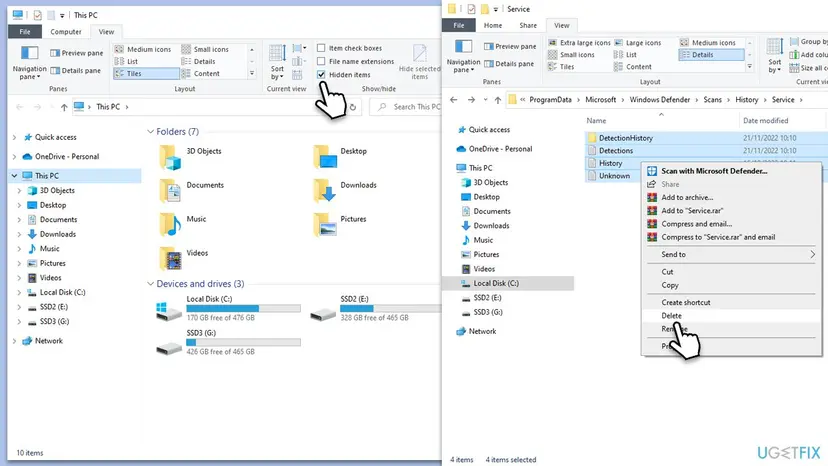Expand OneDrive - Personal in This PC tree
828x466 pixels.
pyautogui.click(x=14, y=157)
